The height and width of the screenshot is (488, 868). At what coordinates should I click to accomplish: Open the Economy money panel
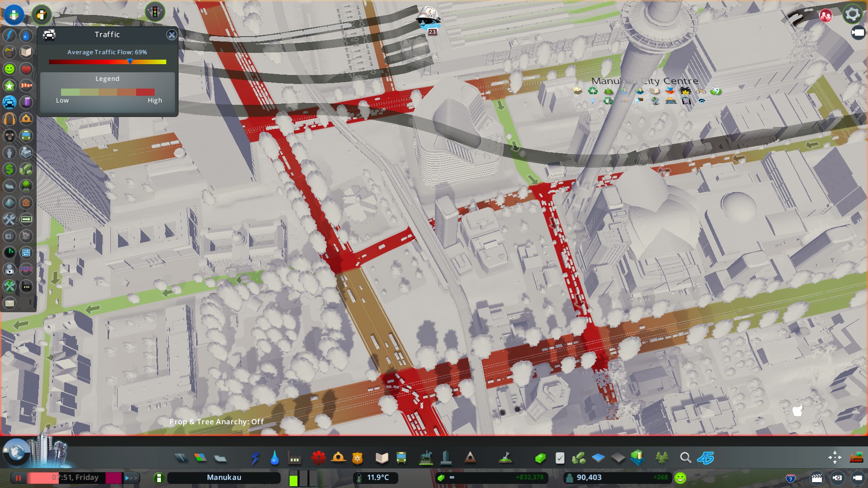point(540,458)
